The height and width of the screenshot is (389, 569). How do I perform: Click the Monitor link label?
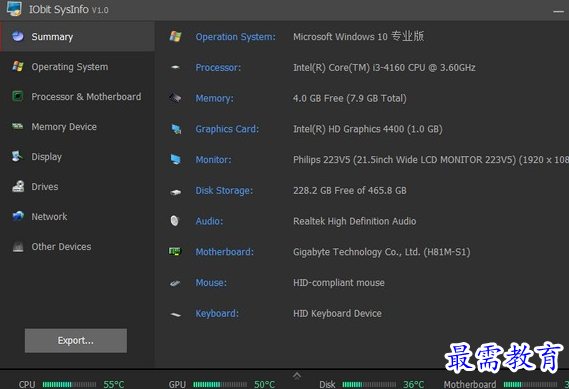pyautogui.click(x=213, y=160)
